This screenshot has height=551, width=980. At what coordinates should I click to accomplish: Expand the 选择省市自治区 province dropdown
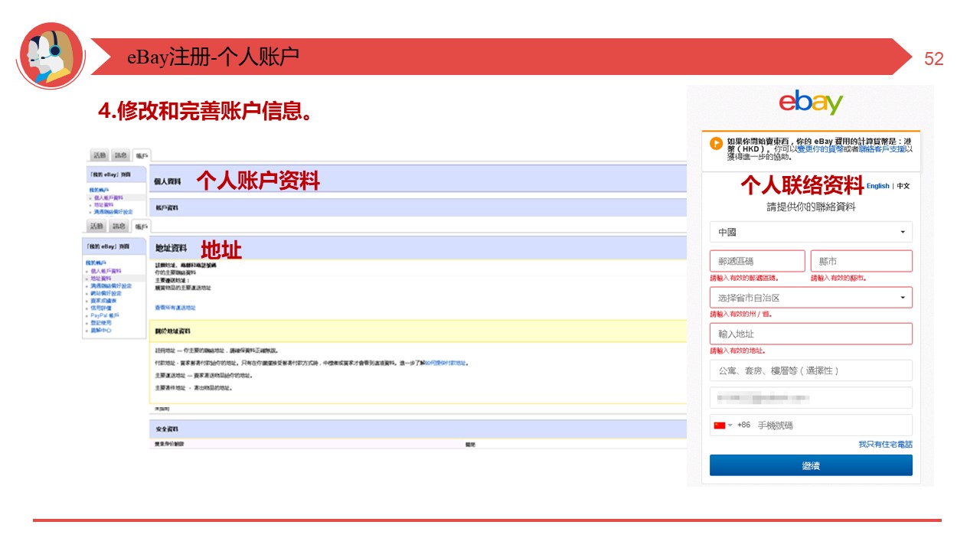coord(811,298)
